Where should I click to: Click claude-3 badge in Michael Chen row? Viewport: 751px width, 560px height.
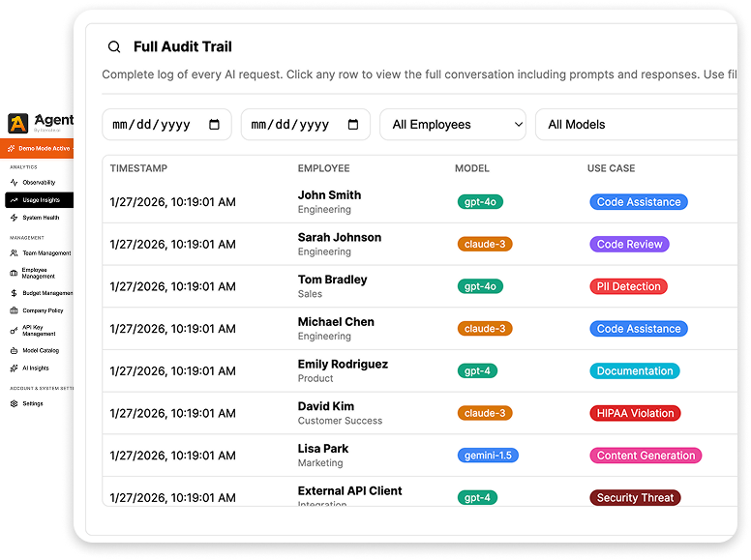click(485, 329)
